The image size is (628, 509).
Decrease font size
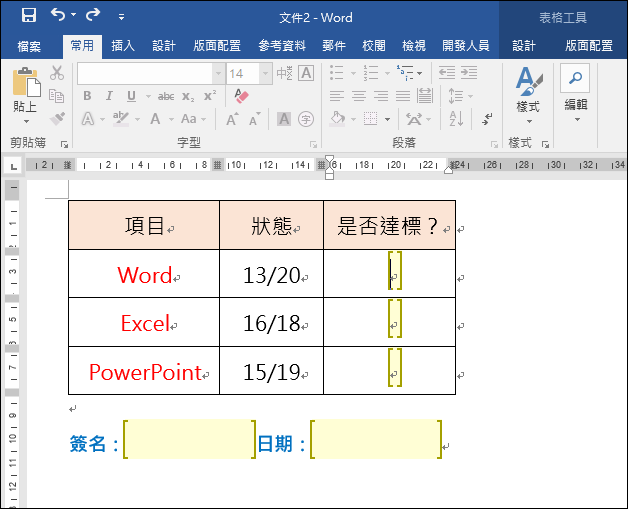[255, 119]
